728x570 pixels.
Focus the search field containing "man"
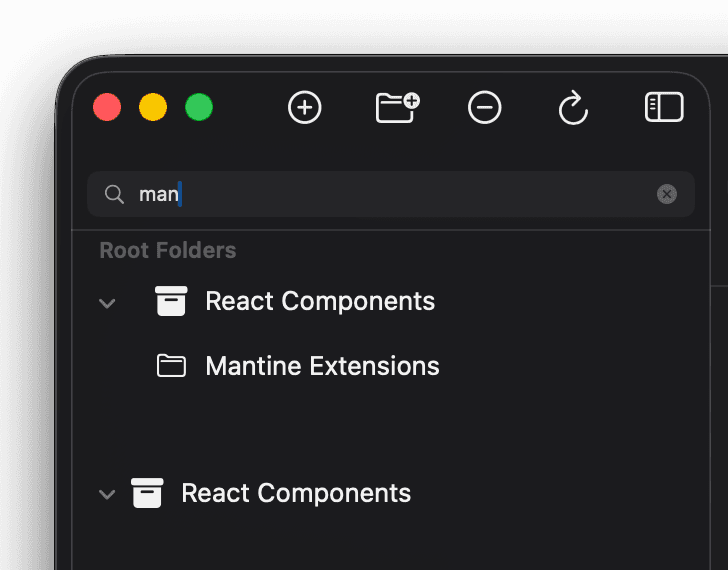pos(391,194)
